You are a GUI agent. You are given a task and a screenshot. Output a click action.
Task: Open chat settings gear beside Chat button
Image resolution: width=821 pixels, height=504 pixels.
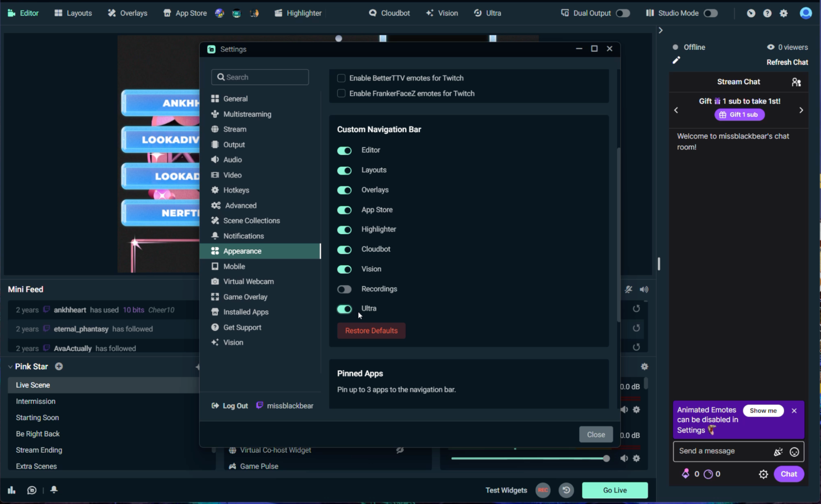pyautogui.click(x=763, y=474)
